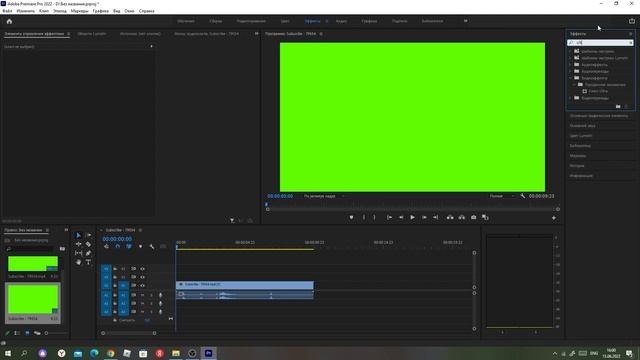The width and height of the screenshot is (640, 360).
Task: Click Mark Out in Program monitor
Action: [374, 218]
